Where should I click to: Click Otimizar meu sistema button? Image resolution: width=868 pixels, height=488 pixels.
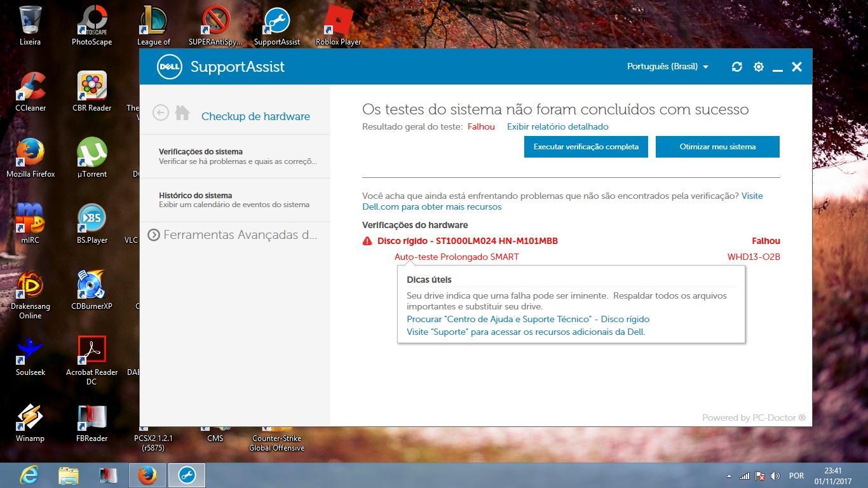tap(717, 147)
